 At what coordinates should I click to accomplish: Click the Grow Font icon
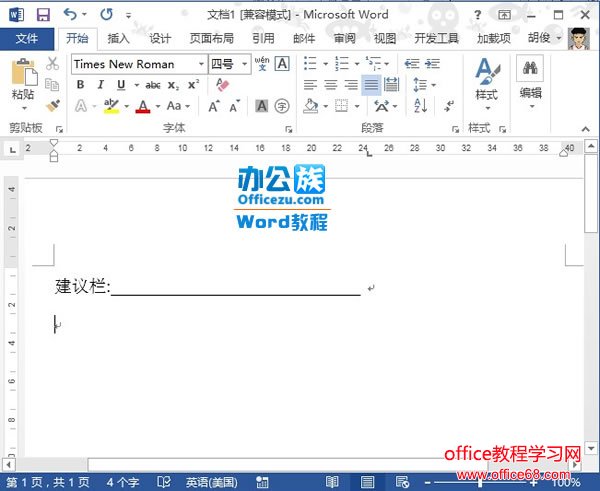tap(214, 106)
